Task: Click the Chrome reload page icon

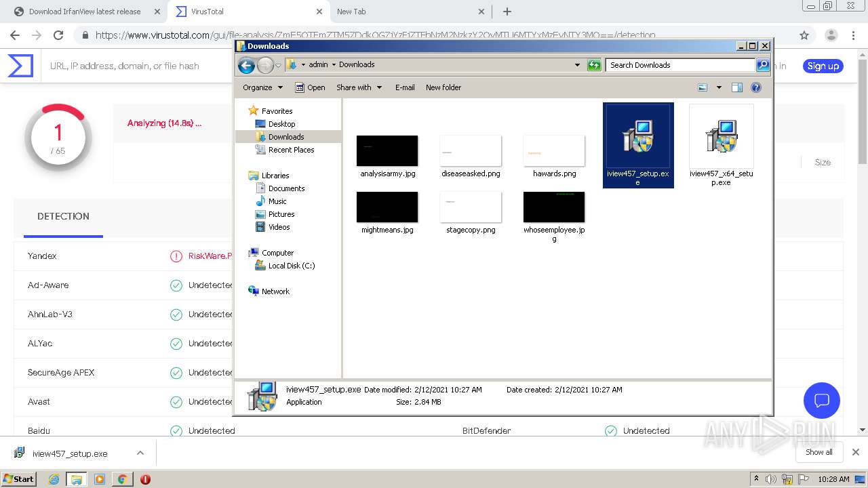Action: click(58, 35)
